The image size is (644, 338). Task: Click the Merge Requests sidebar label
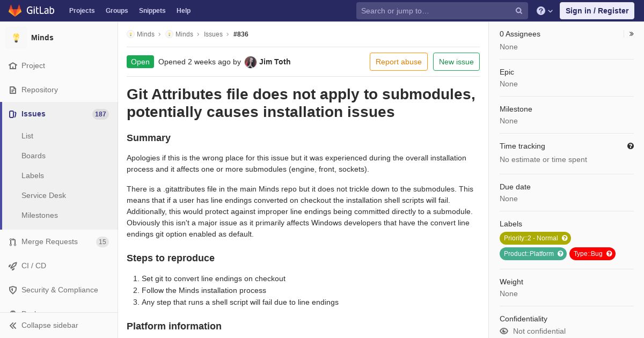pos(49,242)
